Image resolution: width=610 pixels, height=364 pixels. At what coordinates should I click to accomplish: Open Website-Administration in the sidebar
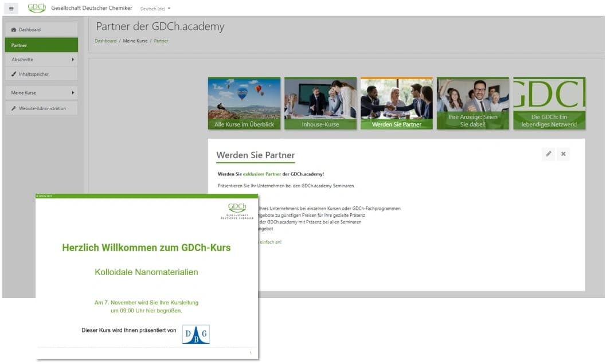pos(41,108)
